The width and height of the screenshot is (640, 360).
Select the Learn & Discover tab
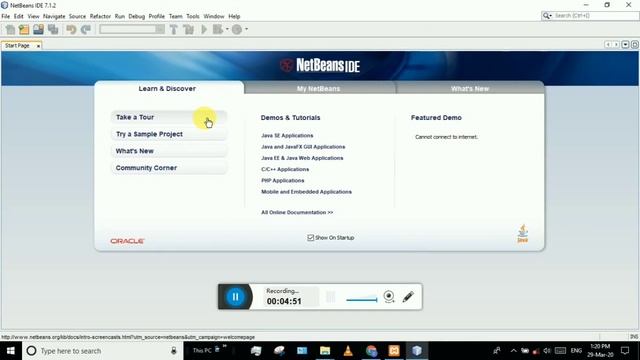point(167,88)
